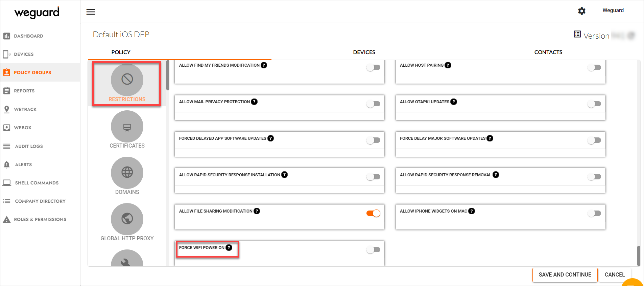Select the Restrictions policy icon
The image size is (644, 286).
(127, 80)
